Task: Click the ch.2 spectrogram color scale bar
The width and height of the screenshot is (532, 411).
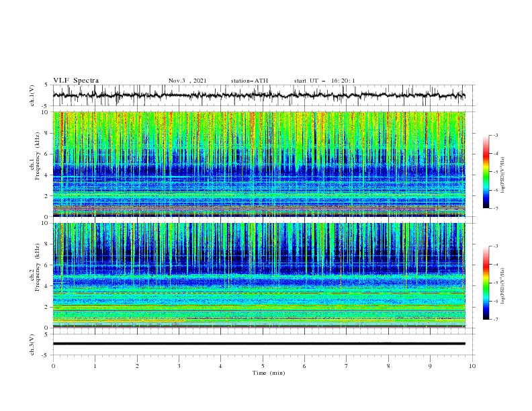Action: click(x=486, y=283)
